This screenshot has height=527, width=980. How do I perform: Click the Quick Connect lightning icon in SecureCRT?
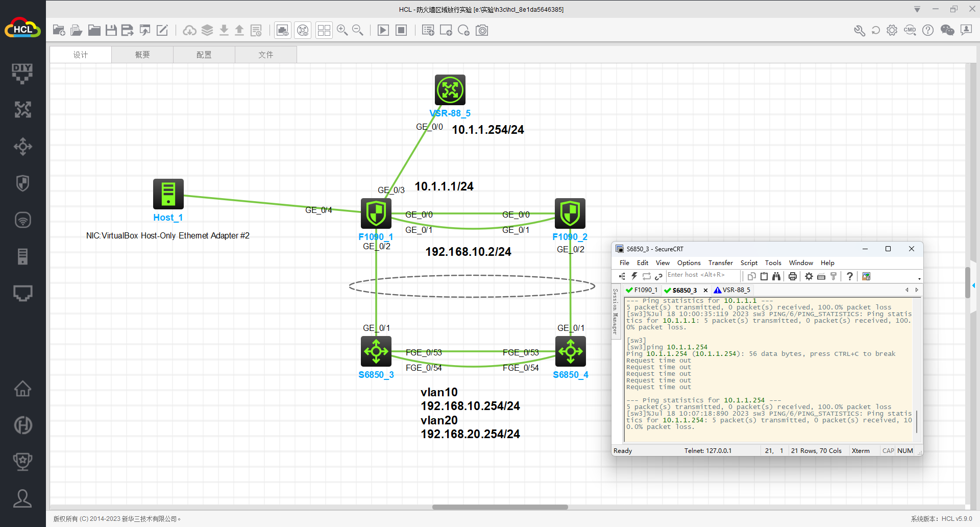pyautogui.click(x=634, y=276)
